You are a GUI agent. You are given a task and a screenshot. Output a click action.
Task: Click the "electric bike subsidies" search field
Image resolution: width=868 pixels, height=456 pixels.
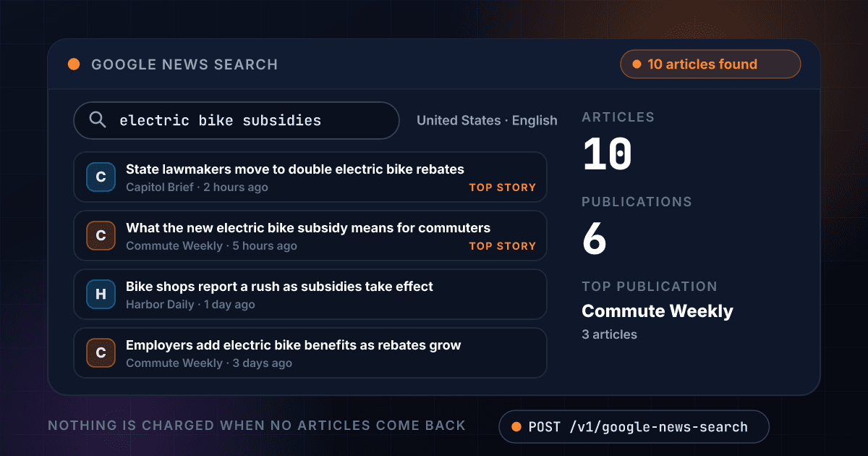click(237, 120)
